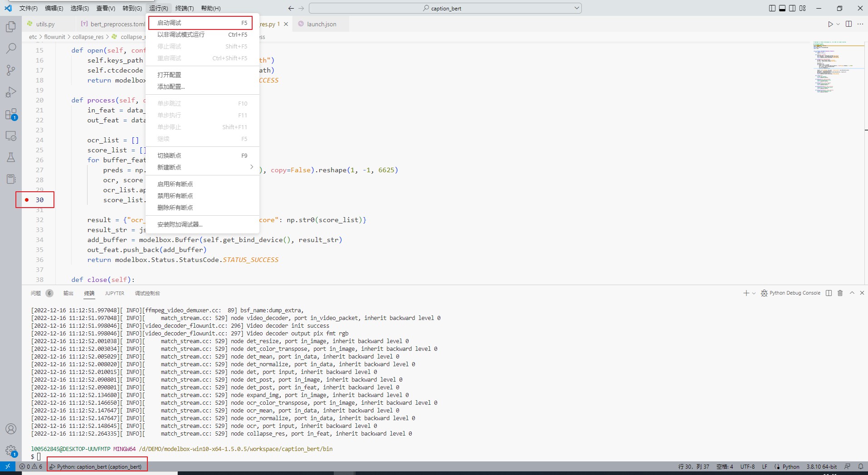Click the Python: caption_bert status bar item
Viewport: 868px width, 475px height.
[97, 466]
